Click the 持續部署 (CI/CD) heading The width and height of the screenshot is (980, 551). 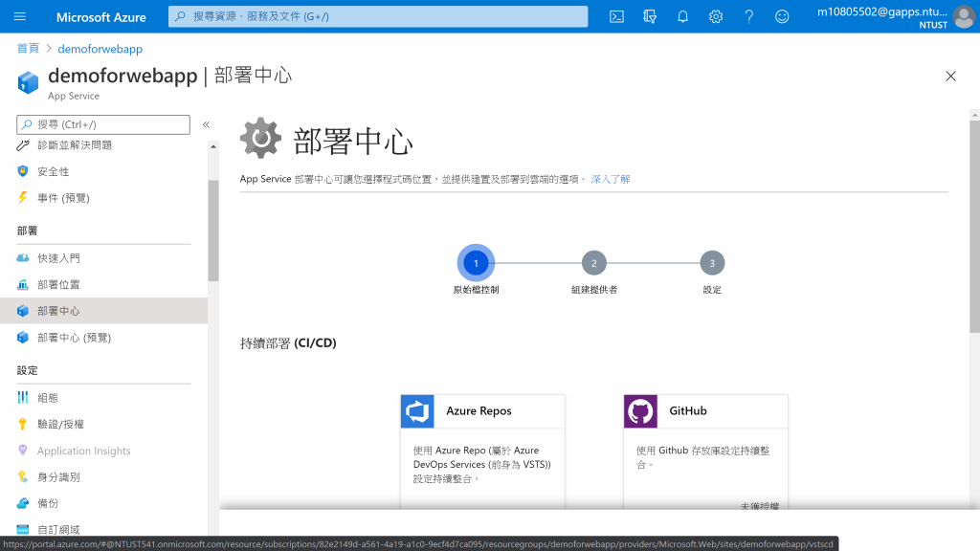click(x=288, y=343)
